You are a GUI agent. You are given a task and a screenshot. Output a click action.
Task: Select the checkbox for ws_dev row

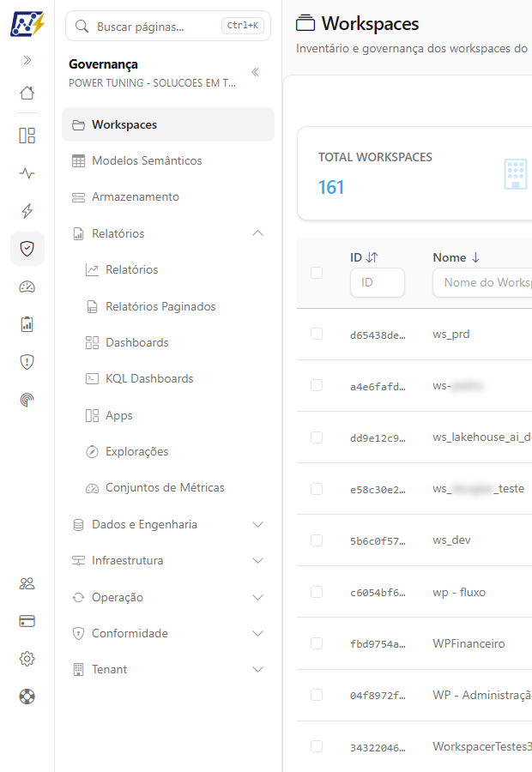point(317,540)
